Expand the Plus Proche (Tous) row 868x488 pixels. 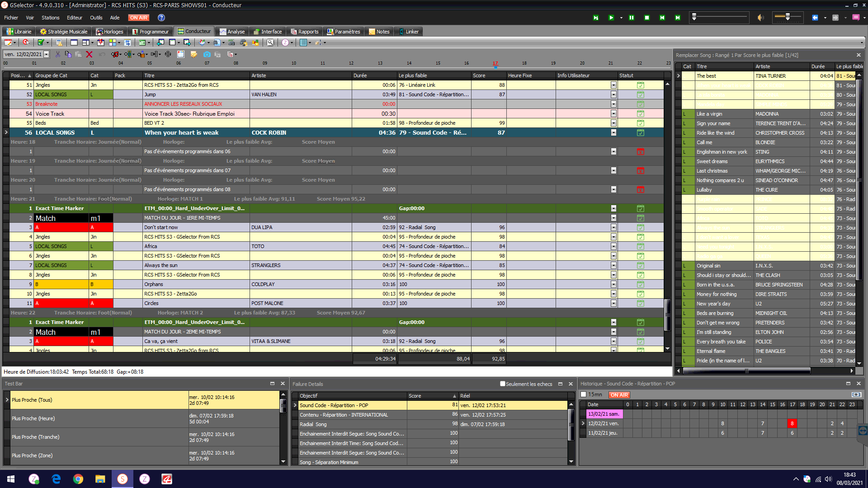click(x=7, y=400)
